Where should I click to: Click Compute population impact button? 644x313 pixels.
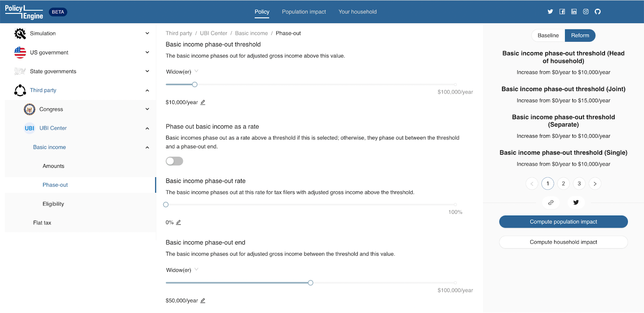click(563, 222)
